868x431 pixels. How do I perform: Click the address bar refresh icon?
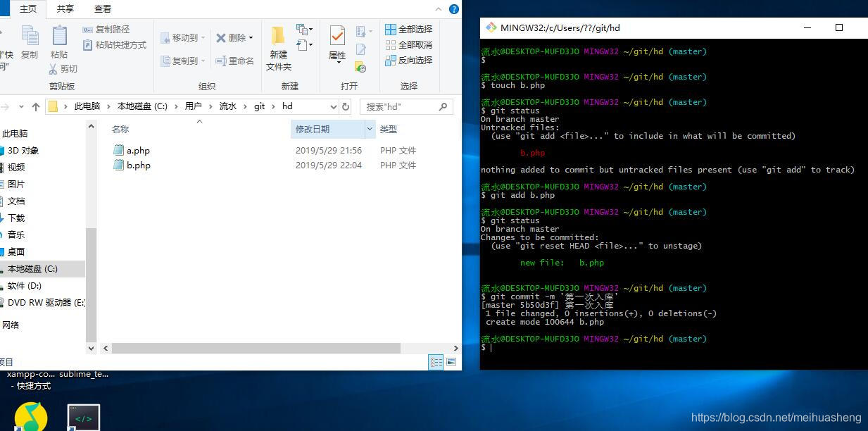click(345, 106)
